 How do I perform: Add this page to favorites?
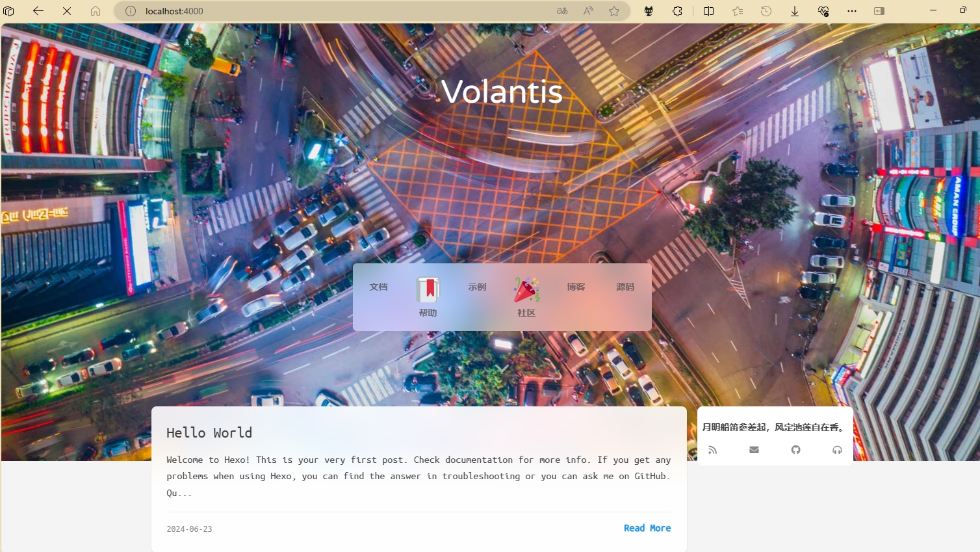[614, 11]
